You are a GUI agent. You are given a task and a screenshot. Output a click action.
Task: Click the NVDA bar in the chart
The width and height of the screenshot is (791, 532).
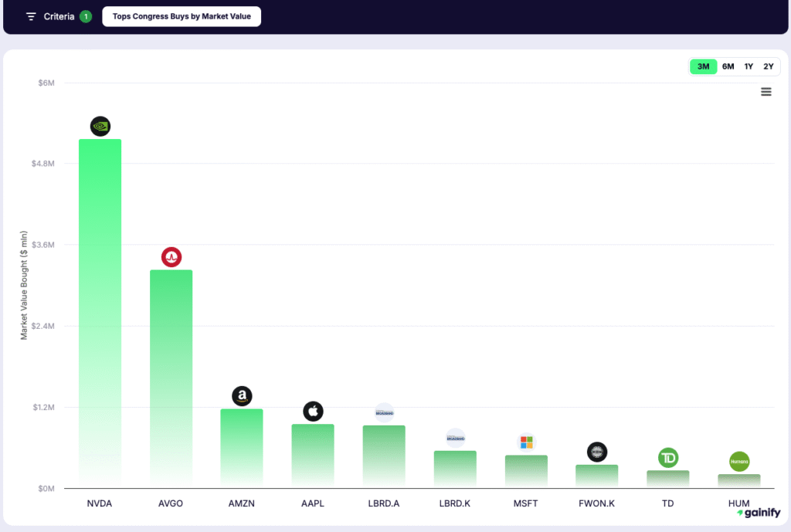coord(100,313)
